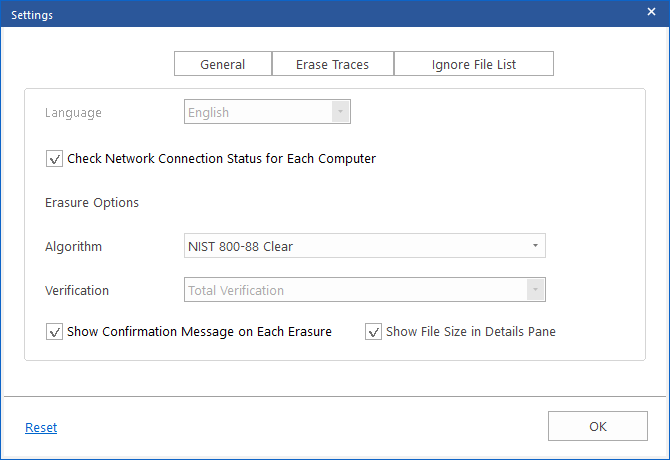Click the NIST 800-88 Clear algorithm field
This screenshot has width=671, height=461.
coord(365,246)
